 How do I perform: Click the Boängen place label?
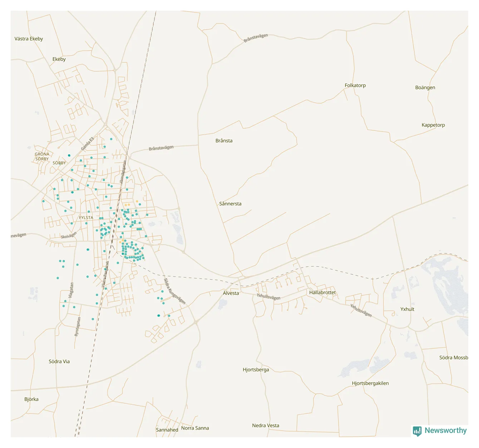pyautogui.click(x=425, y=88)
